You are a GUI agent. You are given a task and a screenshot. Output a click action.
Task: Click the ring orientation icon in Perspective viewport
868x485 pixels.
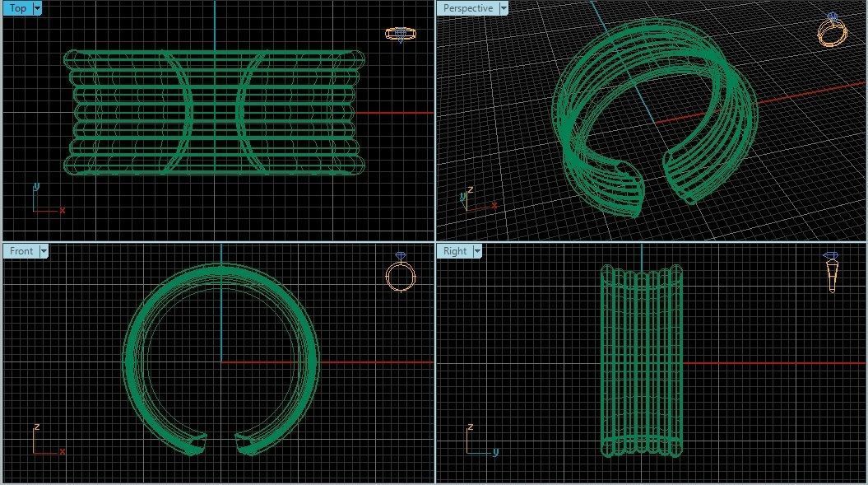point(833,30)
